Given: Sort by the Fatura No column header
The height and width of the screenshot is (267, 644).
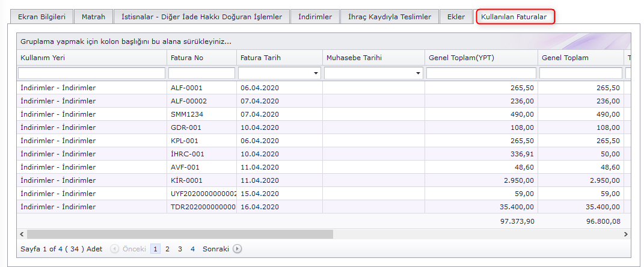Looking at the screenshot, I should pyautogui.click(x=187, y=58).
